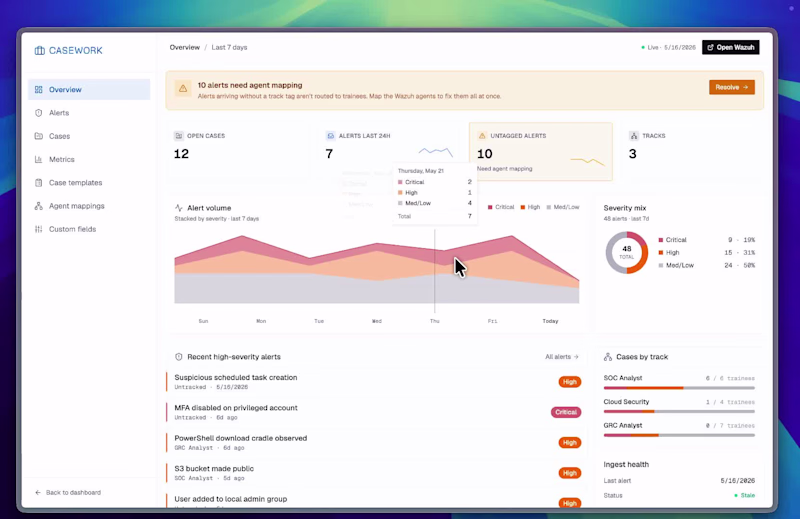The width and height of the screenshot is (800, 519).
Task: Click the back arrow icon near Back to dashboard
Action: pos(38,492)
